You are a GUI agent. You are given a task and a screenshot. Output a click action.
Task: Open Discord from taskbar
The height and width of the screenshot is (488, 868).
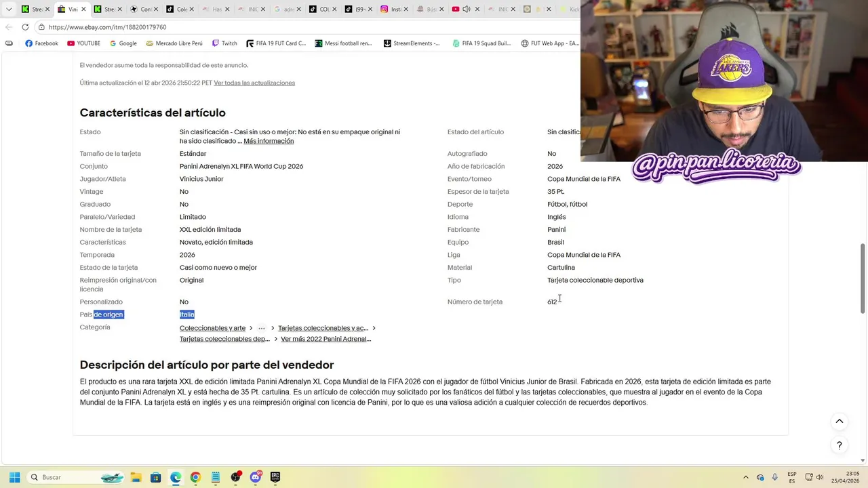256,477
